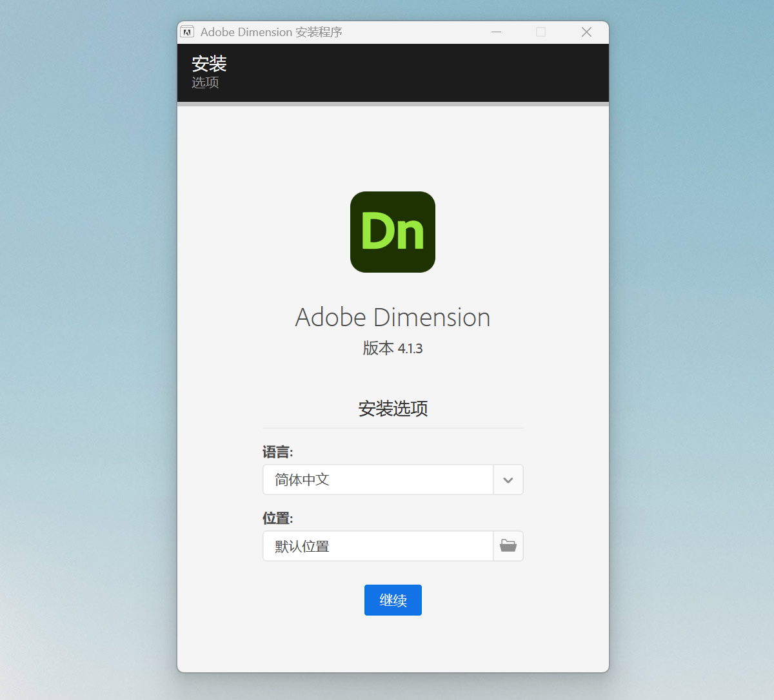774x700 pixels.
Task: Click the 选项 subtitle in header
Action: click(205, 83)
